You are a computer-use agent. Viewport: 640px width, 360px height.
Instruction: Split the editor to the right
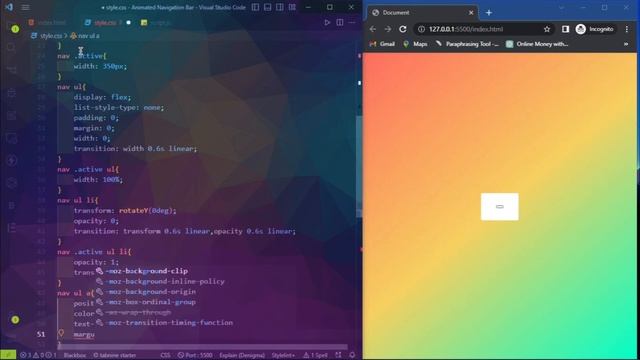click(x=340, y=22)
